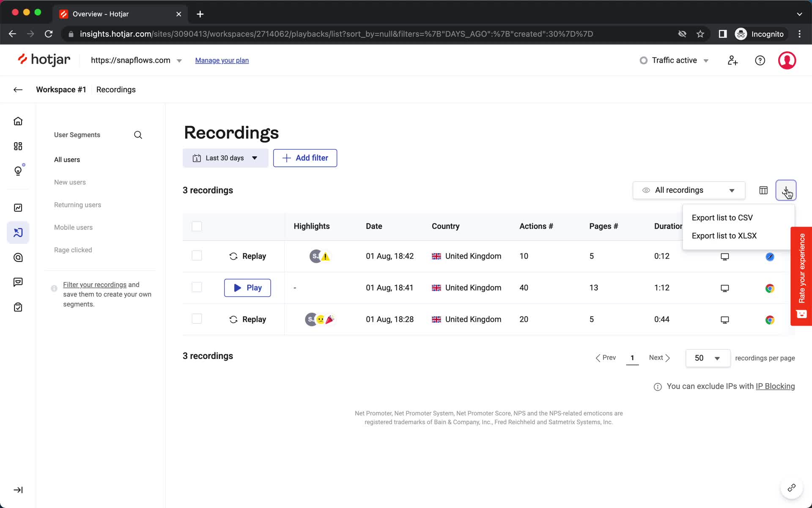Open the All recordings view dropdown

point(689,190)
